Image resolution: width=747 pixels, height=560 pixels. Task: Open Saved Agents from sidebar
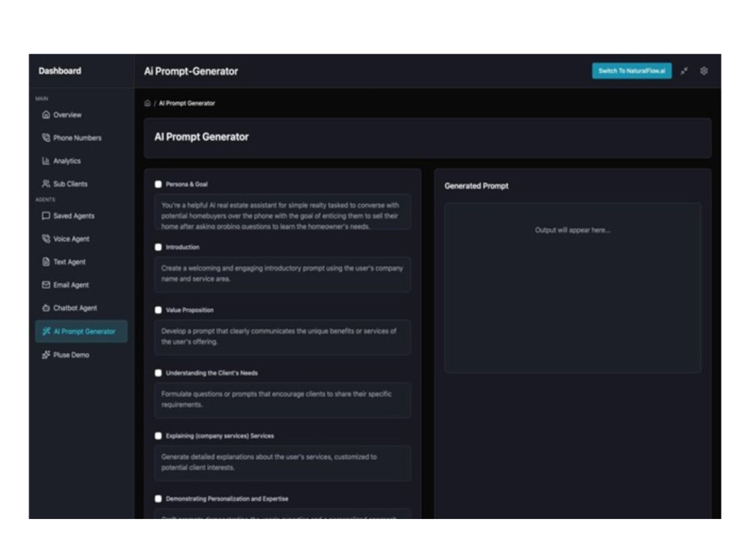[x=81, y=216]
